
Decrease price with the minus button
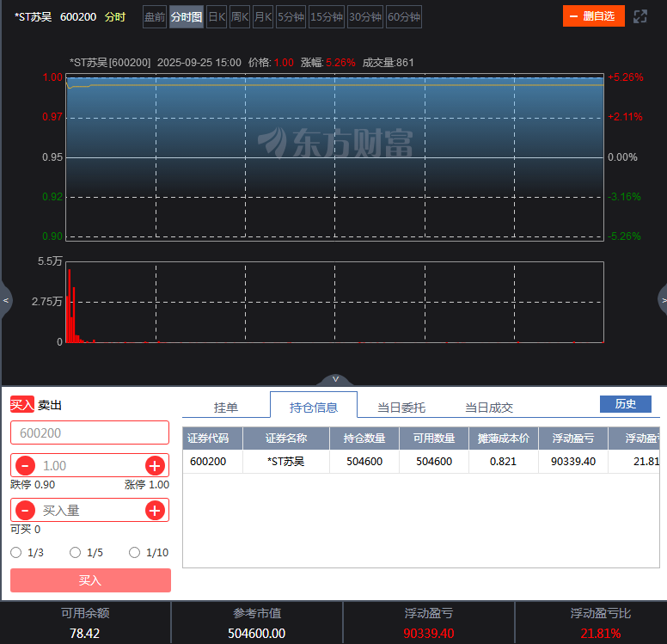click(25, 466)
